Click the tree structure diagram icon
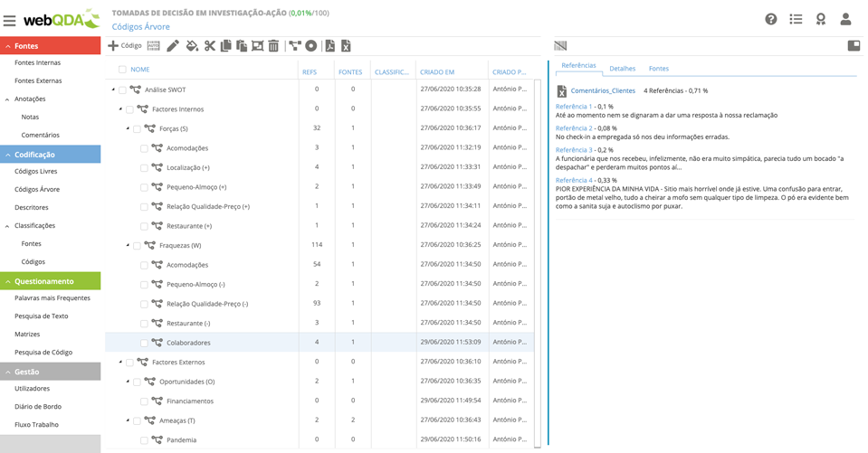Screen dimensions: 868x453 (x=294, y=46)
